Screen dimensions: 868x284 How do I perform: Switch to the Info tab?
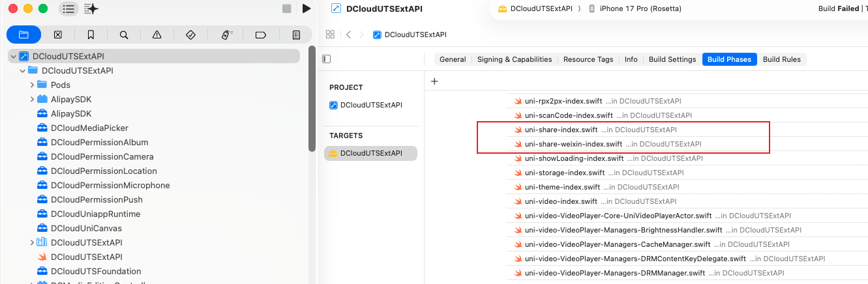pos(631,59)
